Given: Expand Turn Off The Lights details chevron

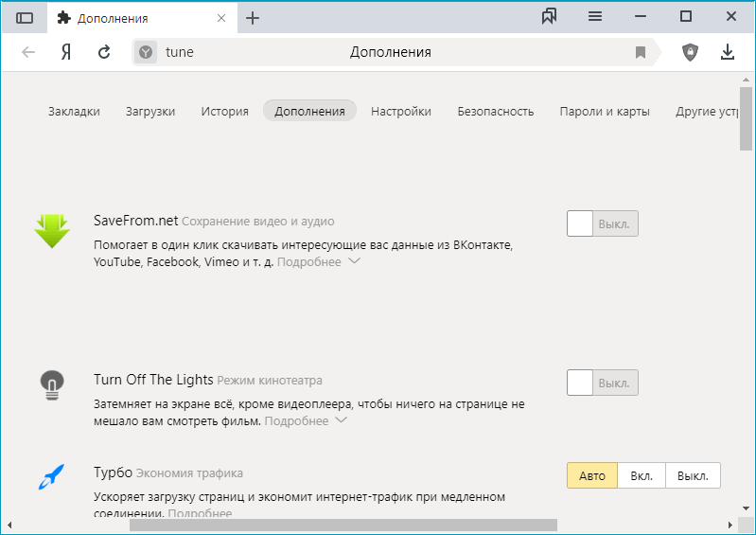Looking at the screenshot, I should point(342,420).
